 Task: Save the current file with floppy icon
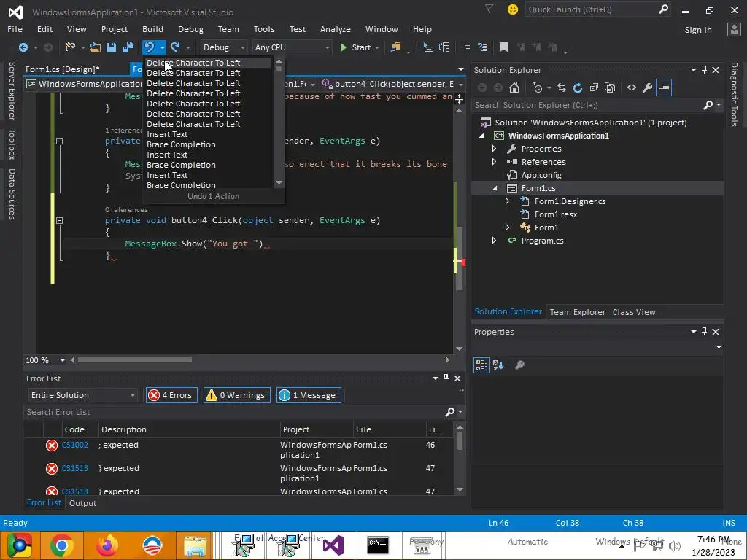click(x=112, y=47)
